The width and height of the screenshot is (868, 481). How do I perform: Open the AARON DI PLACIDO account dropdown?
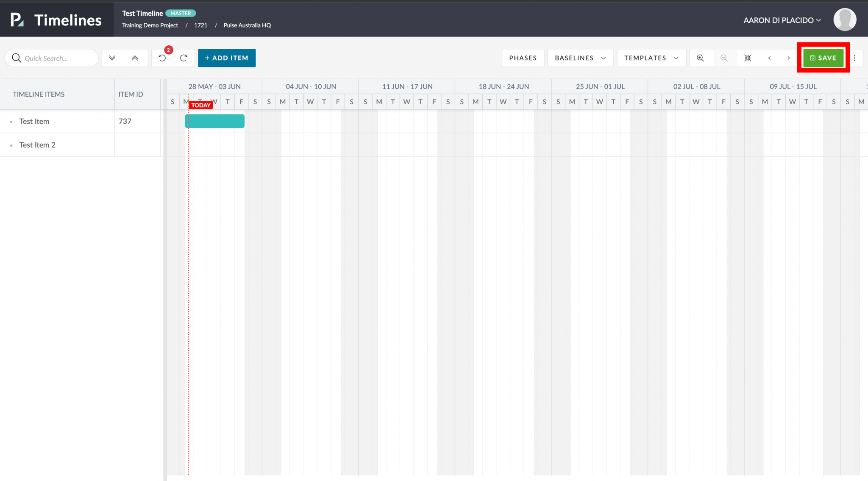(781, 20)
